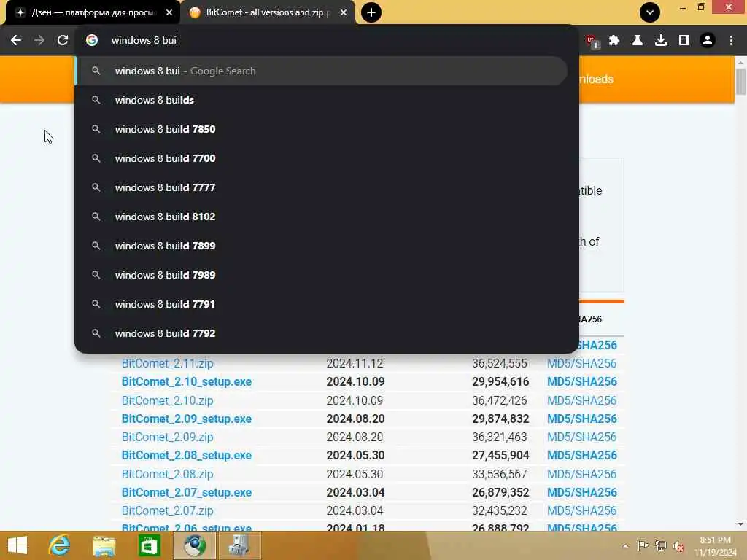Click the uBlock extension icon
This screenshot has height=560, width=747.
[x=592, y=42]
